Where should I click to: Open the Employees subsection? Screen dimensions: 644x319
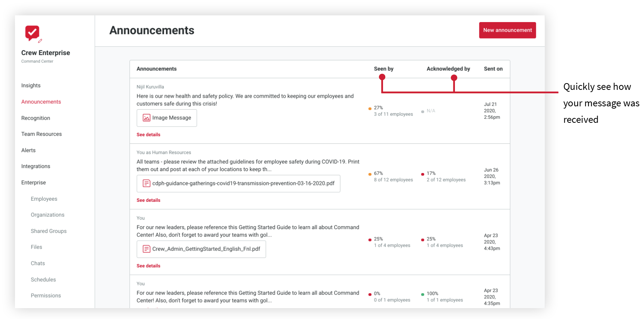tap(44, 199)
